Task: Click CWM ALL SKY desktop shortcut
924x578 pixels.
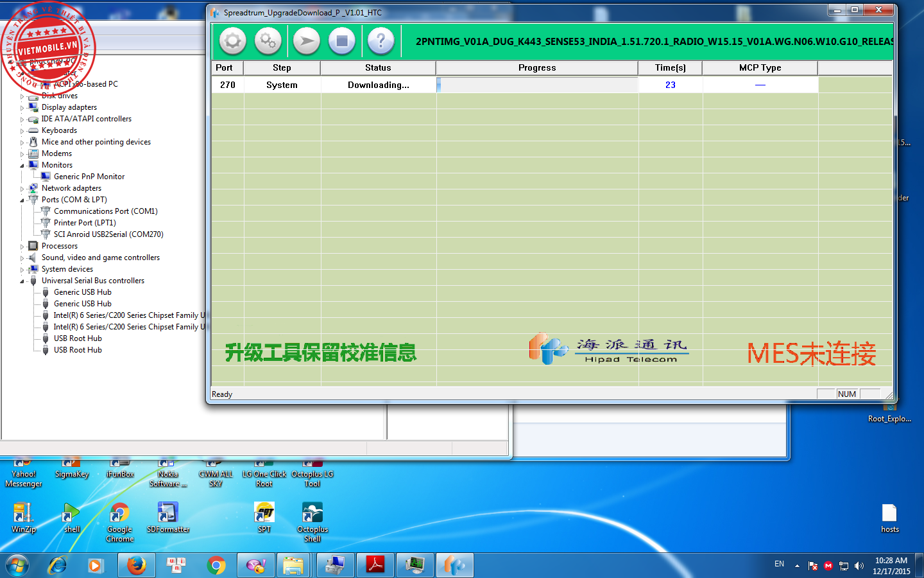Action: (x=216, y=473)
